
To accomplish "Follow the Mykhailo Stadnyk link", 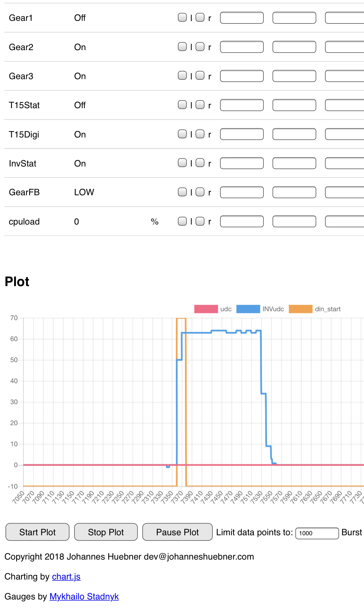I will point(84,597).
